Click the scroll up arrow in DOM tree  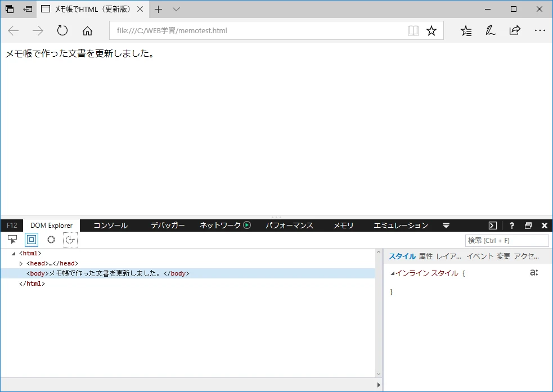pyautogui.click(x=379, y=253)
